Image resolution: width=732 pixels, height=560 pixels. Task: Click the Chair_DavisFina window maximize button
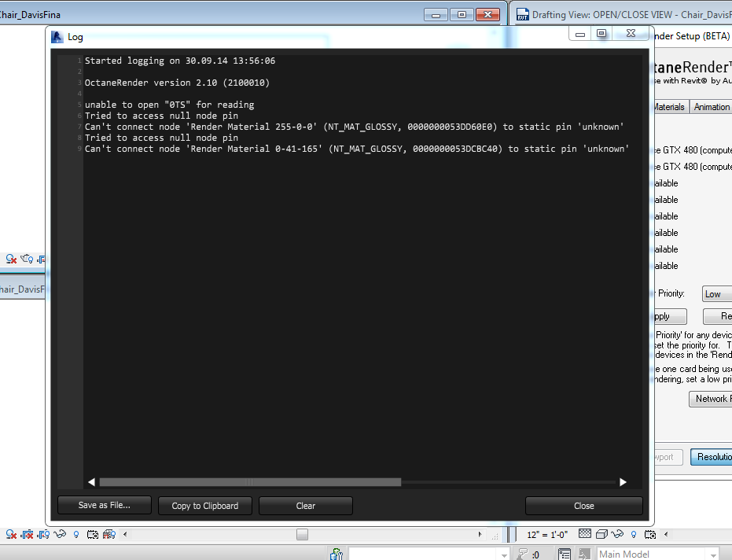(462, 14)
